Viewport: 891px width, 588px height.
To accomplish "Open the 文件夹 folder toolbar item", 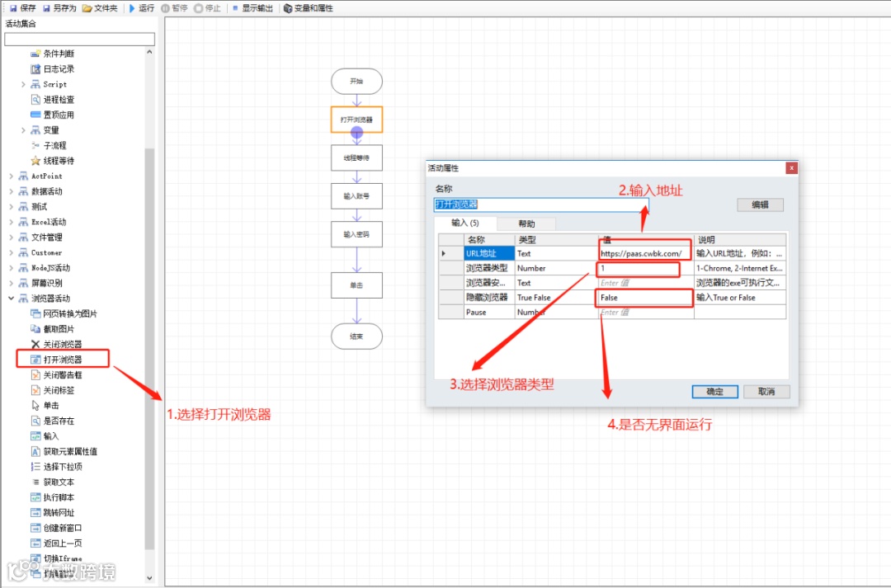I will click(100, 8).
